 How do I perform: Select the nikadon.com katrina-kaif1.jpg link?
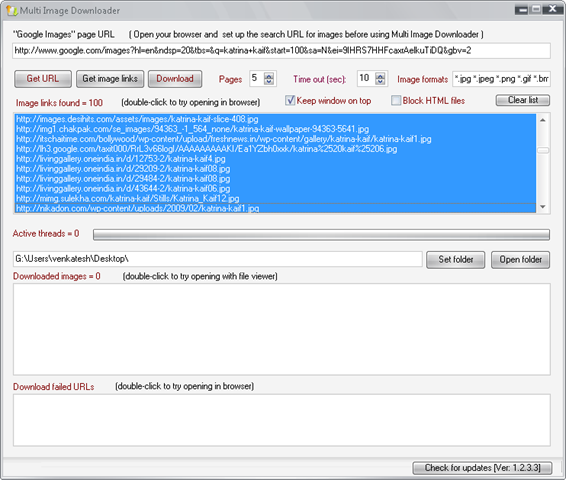(275, 208)
